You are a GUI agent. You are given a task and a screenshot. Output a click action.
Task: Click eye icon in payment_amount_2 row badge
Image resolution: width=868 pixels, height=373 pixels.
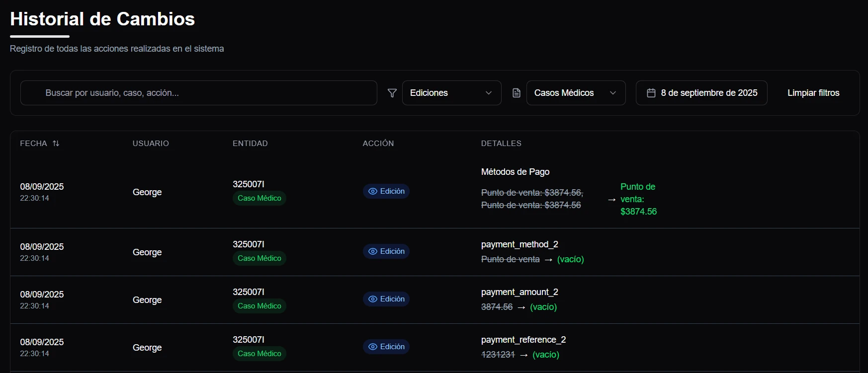coord(372,299)
